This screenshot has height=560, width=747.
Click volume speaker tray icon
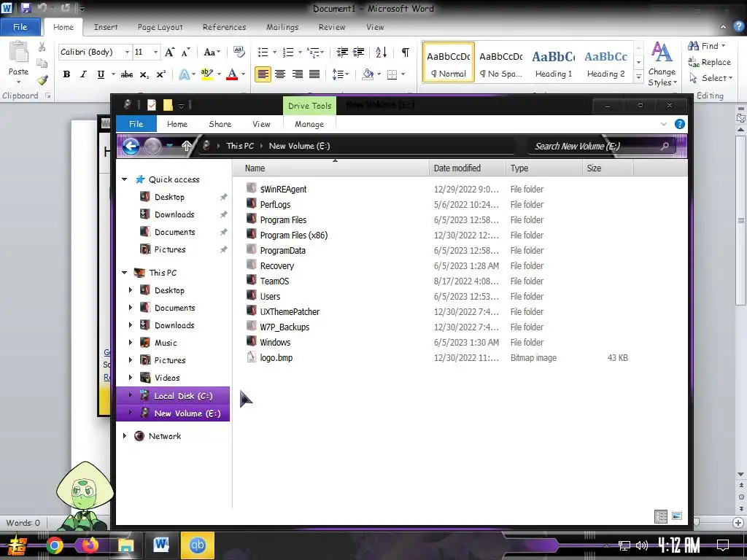pos(642,545)
